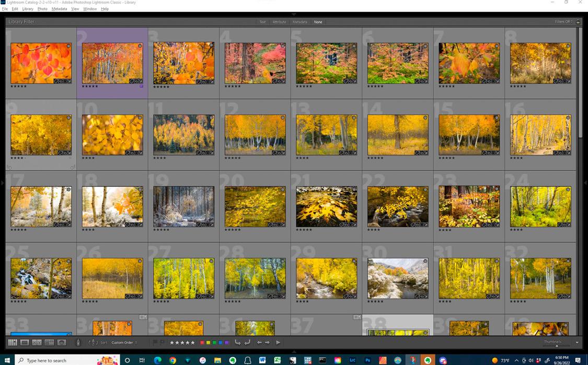
Task: Toggle the filter lock icon
Action: [578, 22]
